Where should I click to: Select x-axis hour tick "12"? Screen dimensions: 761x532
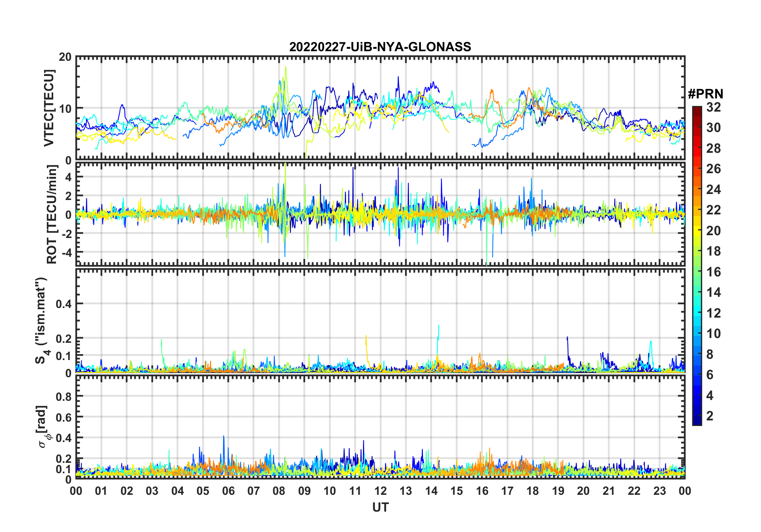click(380, 491)
